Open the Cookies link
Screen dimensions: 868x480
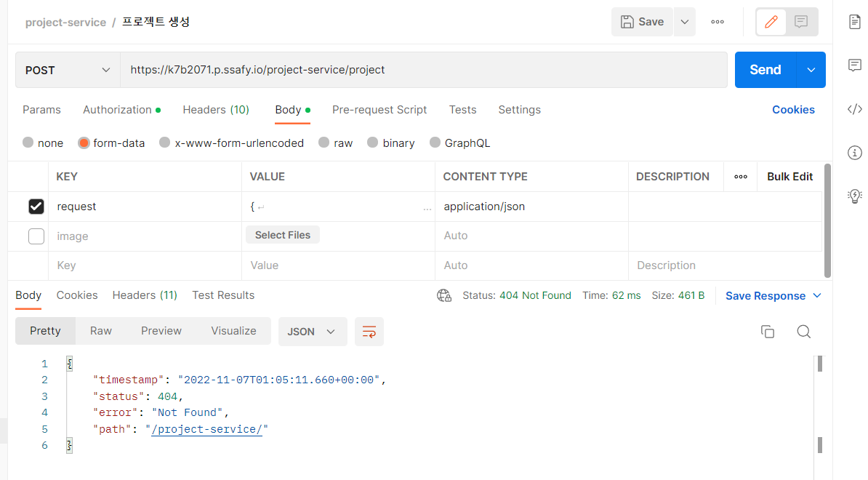click(x=793, y=110)
